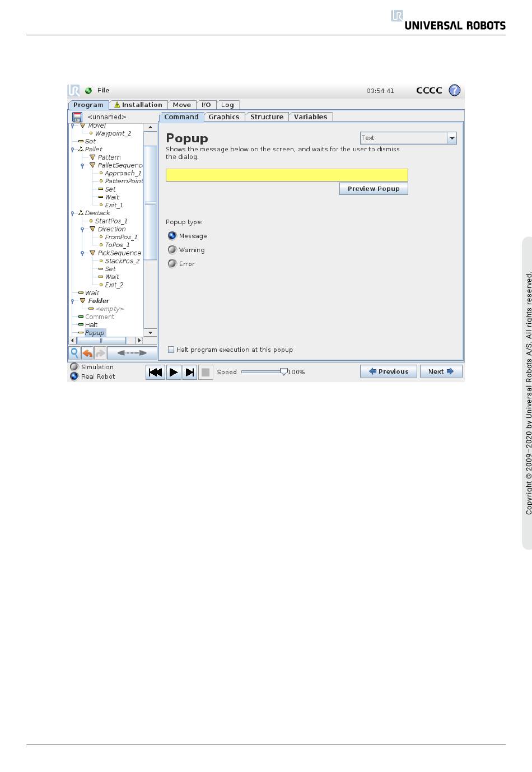
Task: Open the Program tab
Action: pos(88,105)
